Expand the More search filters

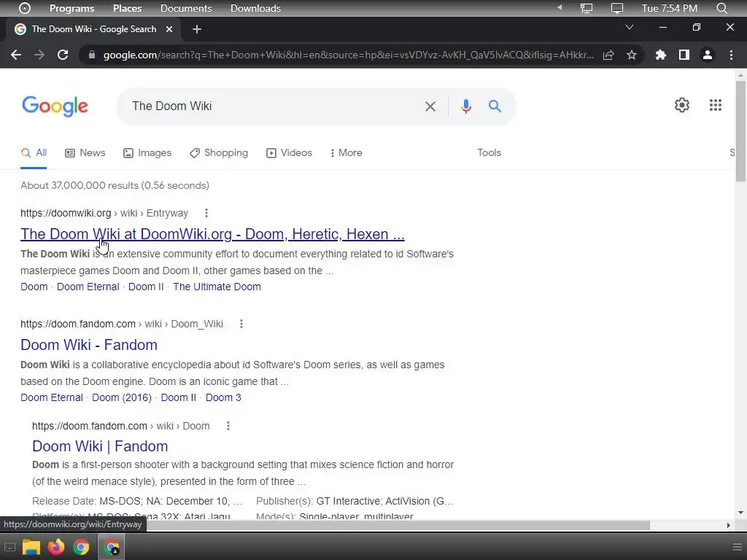coord(346,153)
